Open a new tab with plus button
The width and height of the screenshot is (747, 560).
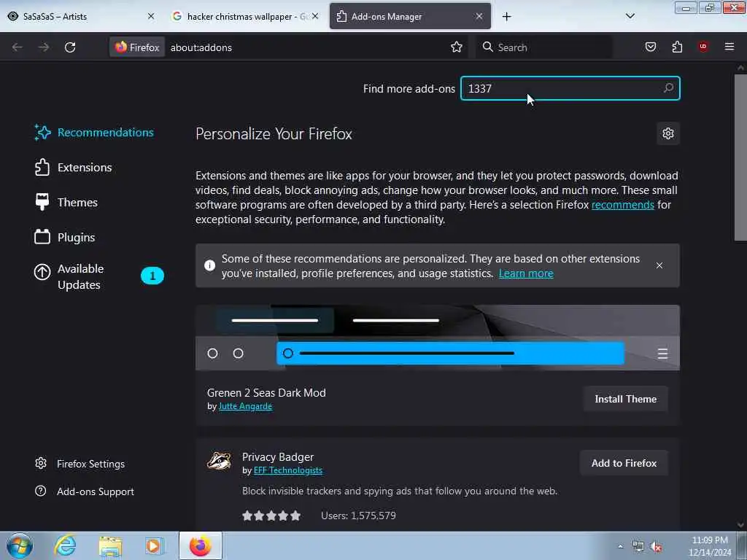click(x=506, y=17)
